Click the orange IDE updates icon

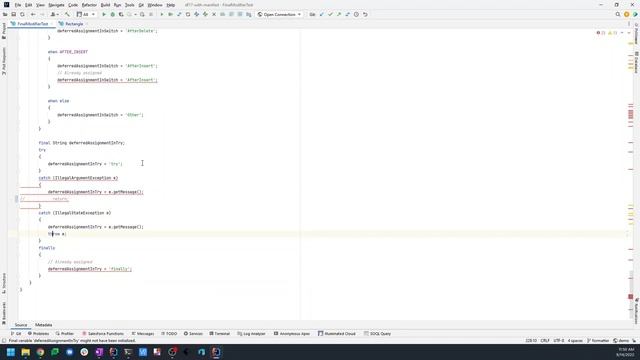tap(627, 14)
